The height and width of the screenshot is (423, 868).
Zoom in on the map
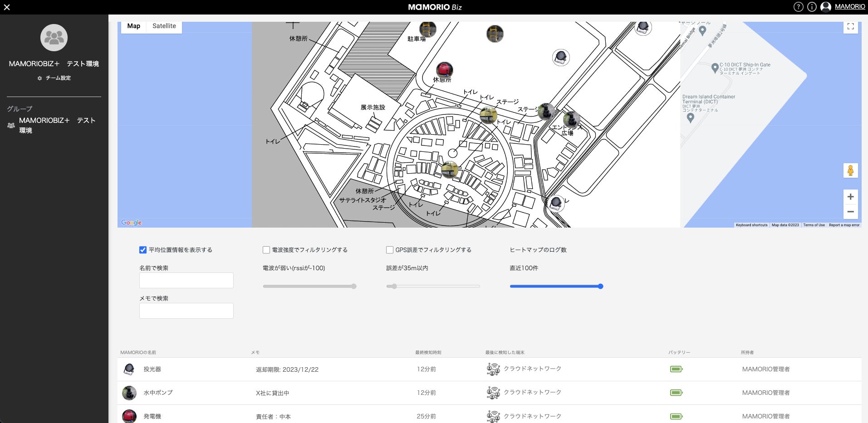(851, 197)
